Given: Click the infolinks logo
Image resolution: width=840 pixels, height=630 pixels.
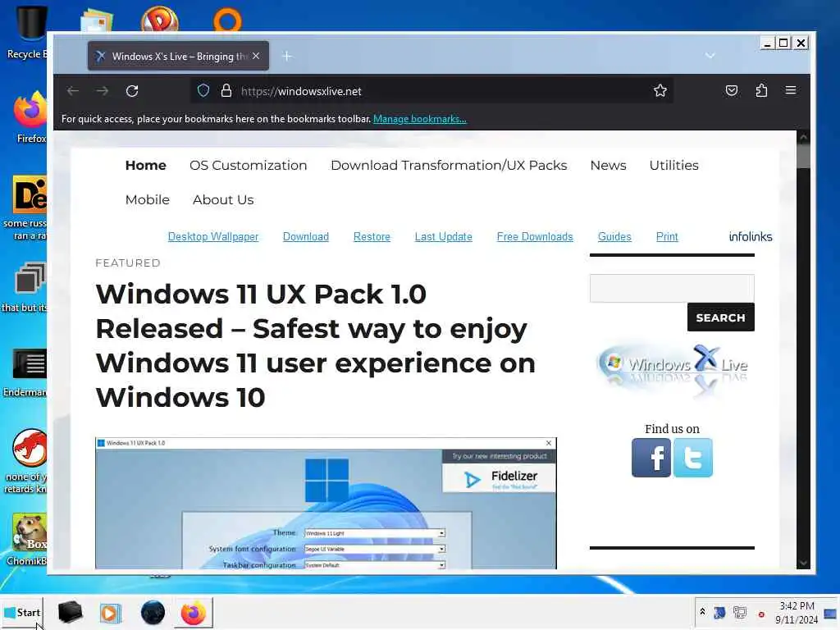Looking at the screenshot, I should [x=751, y=237].
